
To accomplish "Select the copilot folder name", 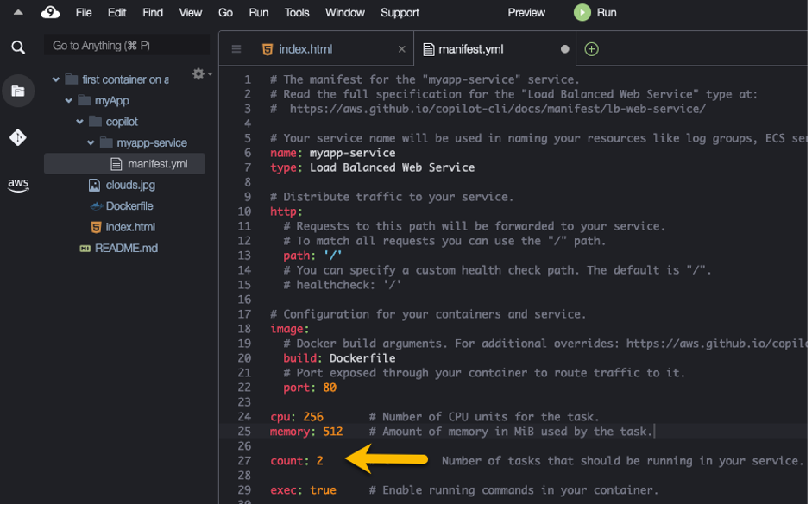I will [122, 122].
